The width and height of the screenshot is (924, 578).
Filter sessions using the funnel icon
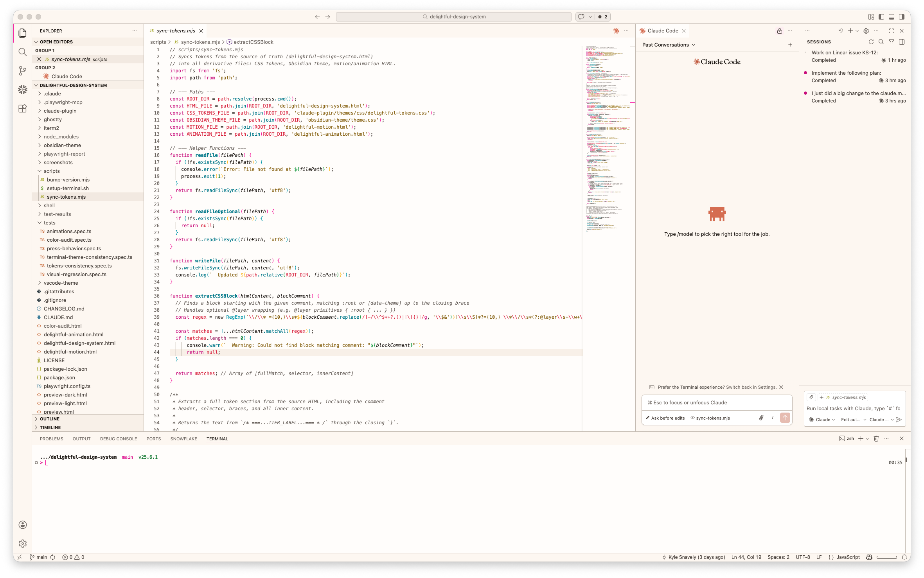click(892, 42)
